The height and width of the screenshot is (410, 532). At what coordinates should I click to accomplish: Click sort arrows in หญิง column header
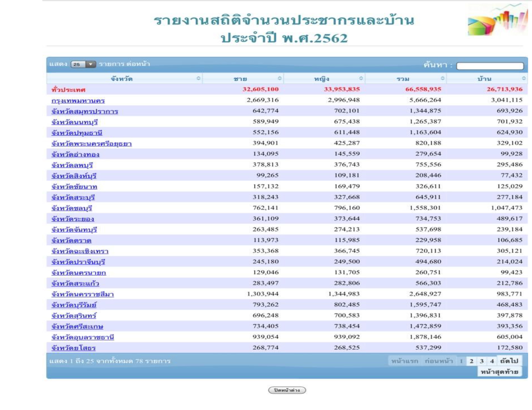361,78
